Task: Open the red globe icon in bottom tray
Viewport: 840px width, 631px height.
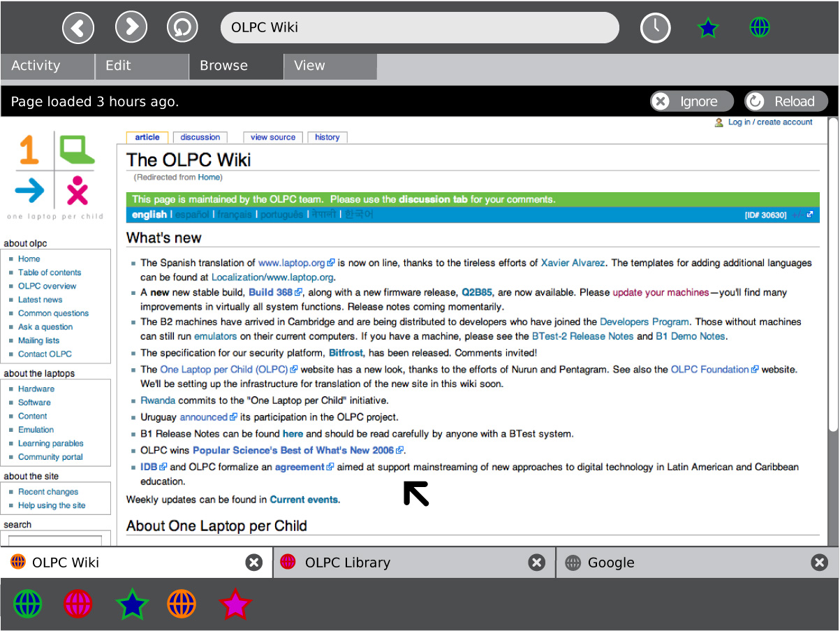Action: point(78,604)
